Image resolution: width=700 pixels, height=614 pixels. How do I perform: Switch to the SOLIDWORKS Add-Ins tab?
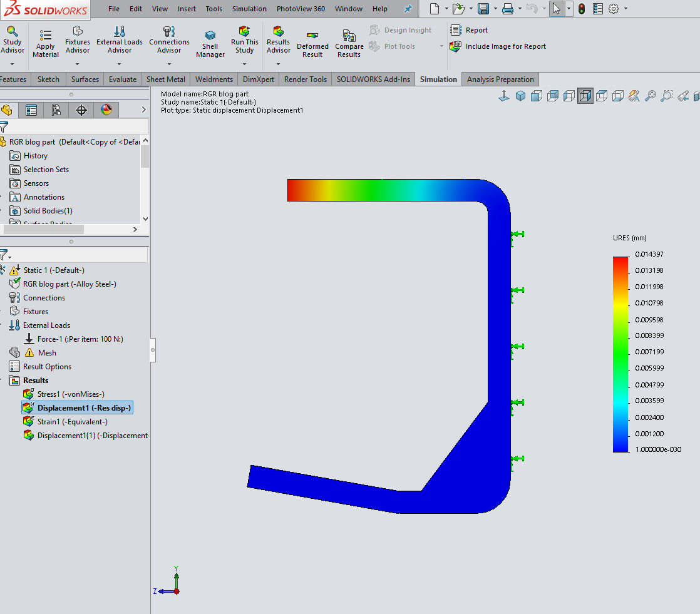click(x=373, y=79)
